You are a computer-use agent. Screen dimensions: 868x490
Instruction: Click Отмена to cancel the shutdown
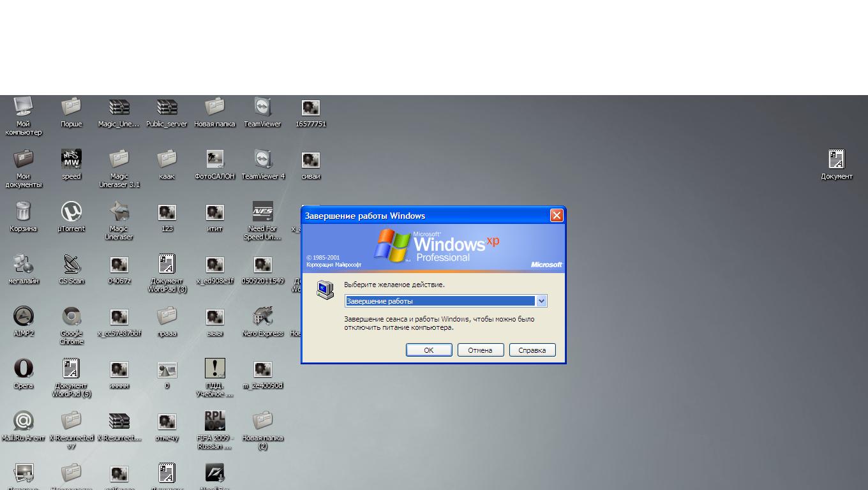(x=480, y=350)
